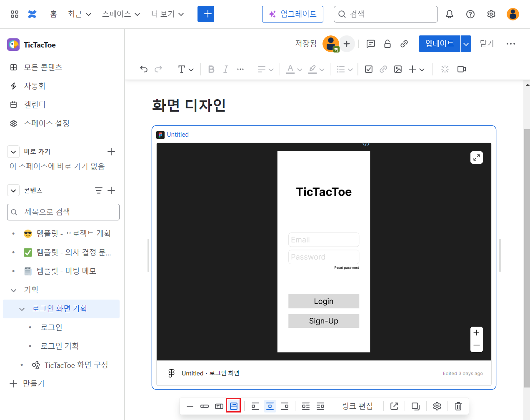
Task: Open the notifications bell
Action: click(x=450, y=14)
